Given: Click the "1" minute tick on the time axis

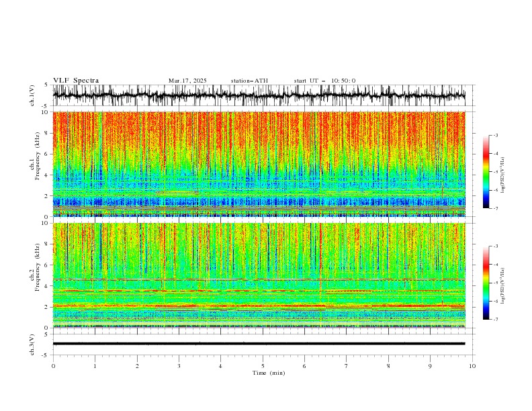Looking at the screenshot, I should point(95,366).
